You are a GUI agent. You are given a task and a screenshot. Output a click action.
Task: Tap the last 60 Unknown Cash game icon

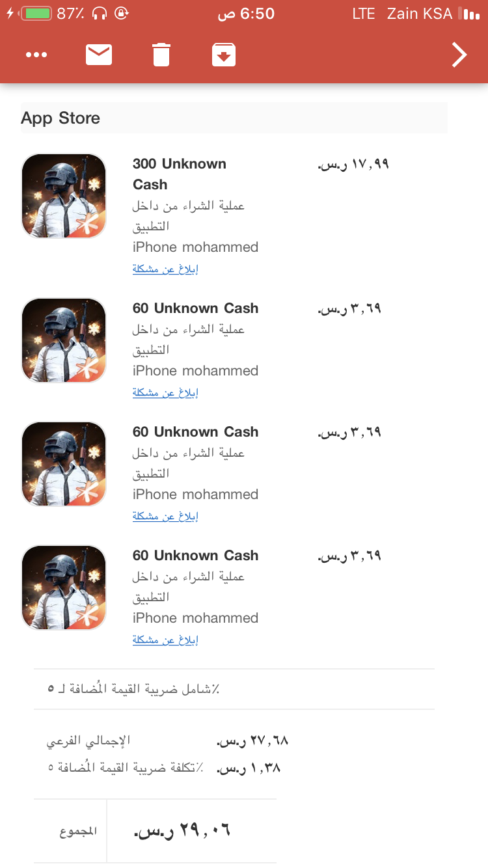pyautogui.click(x=64, y=588)
